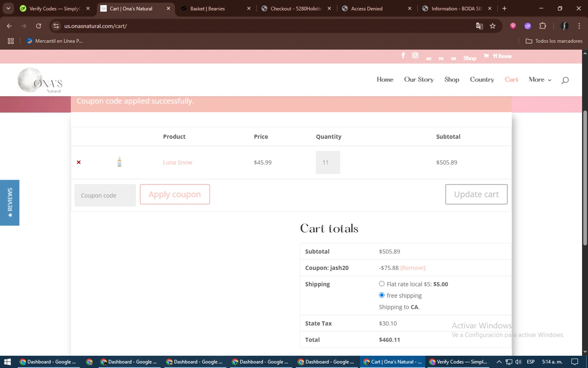Open the Cart navigation item
This screenshot has height=368, width=588.
[511, 79]
